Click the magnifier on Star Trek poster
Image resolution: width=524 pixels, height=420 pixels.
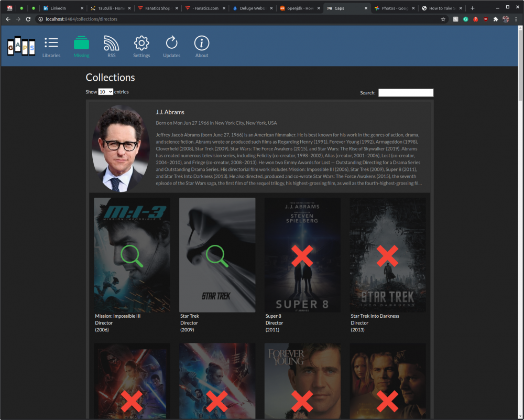217,256
